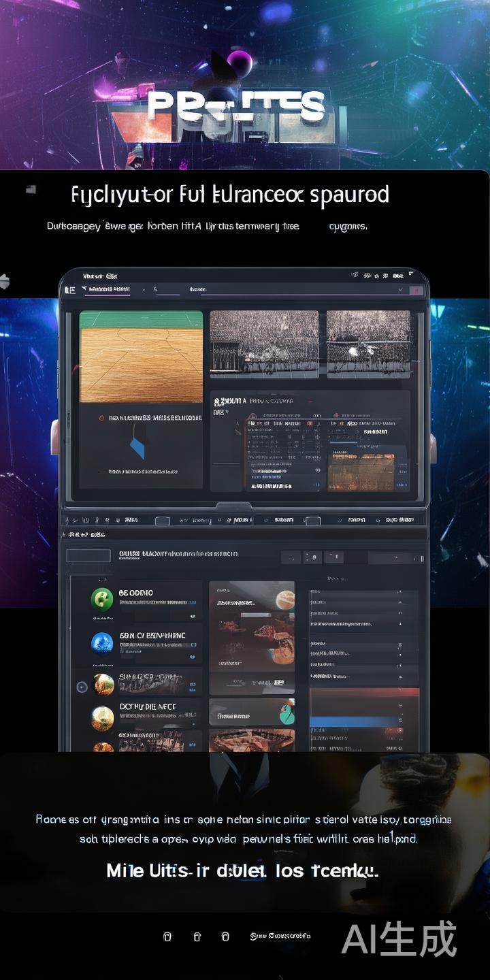Click the green circular icon beside the first list item
This screenshot has width=490, height=980.
tap(102, 599)
